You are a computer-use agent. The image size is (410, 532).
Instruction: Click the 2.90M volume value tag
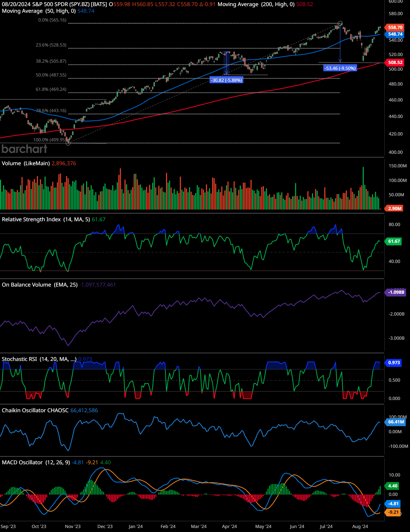click(394, 208)
